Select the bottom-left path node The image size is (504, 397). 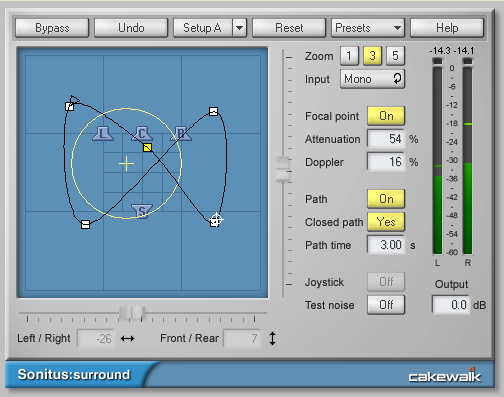[x=85, y=225]
